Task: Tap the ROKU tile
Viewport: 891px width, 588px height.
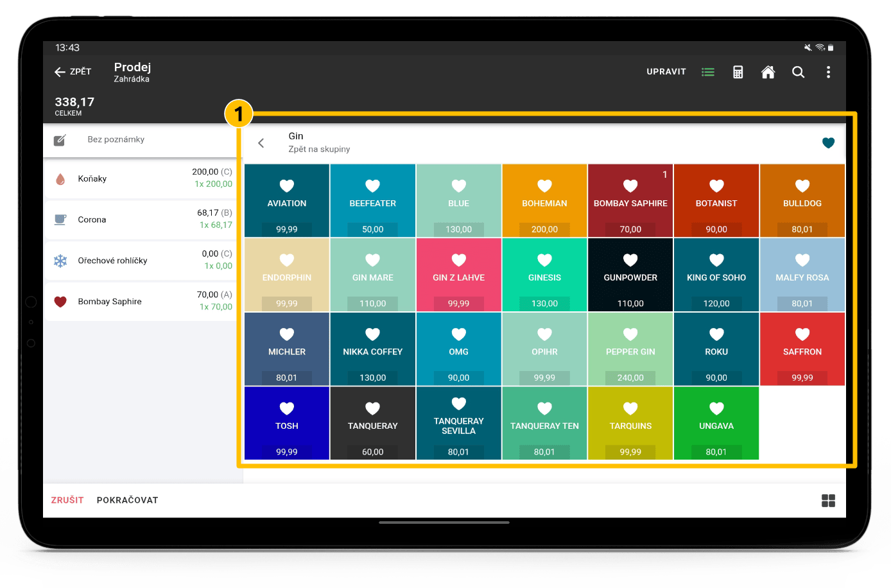Action: 716,349
